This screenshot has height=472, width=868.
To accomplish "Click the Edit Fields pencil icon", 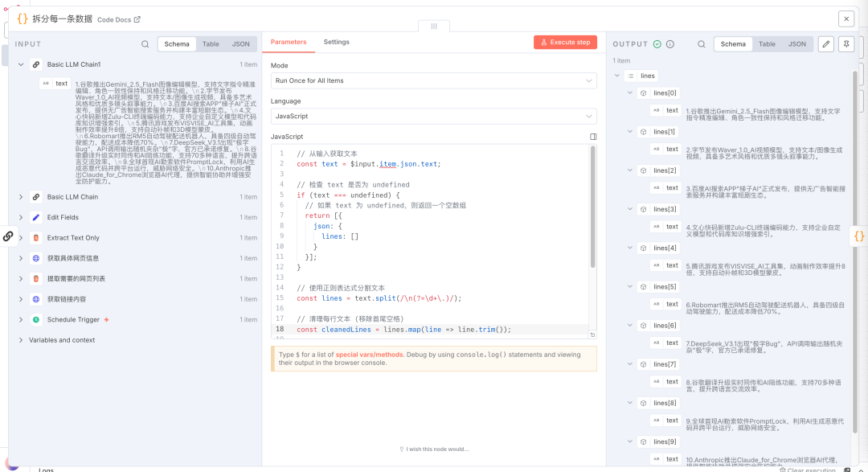I will 36,217.
